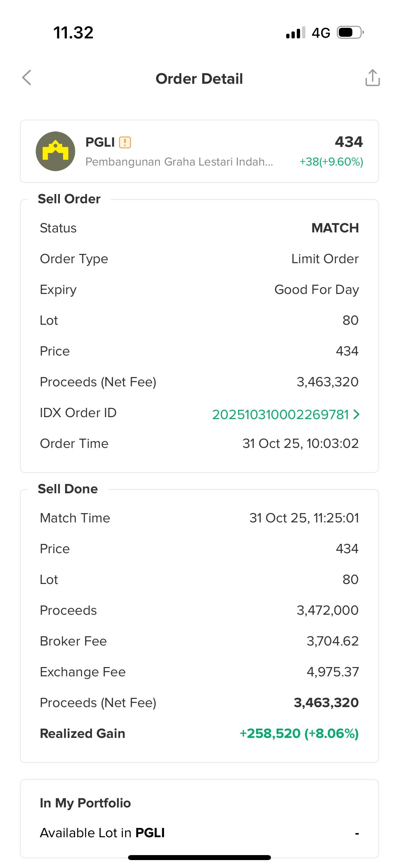399x868 pixels.
Task: Open IDX Order ID 202510310002269781 link
Action: coord(280,414)
